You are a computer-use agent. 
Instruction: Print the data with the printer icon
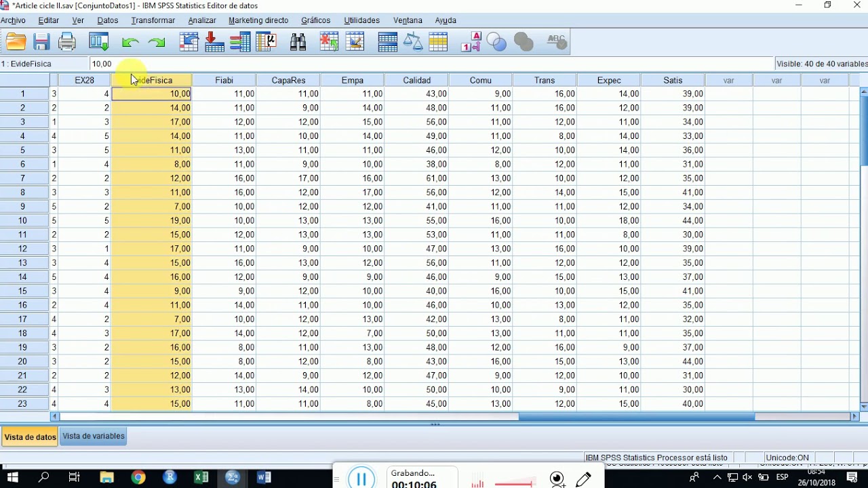pos(67,42)
